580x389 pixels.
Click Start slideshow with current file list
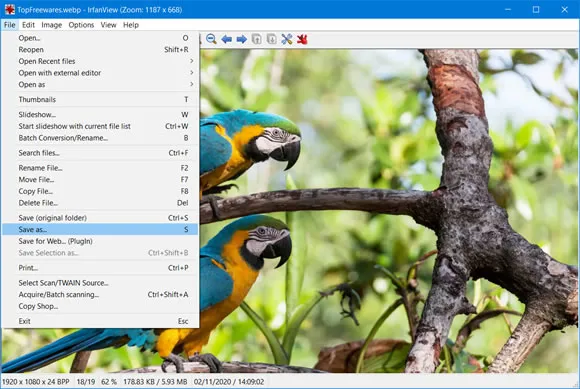coord(100,126)
